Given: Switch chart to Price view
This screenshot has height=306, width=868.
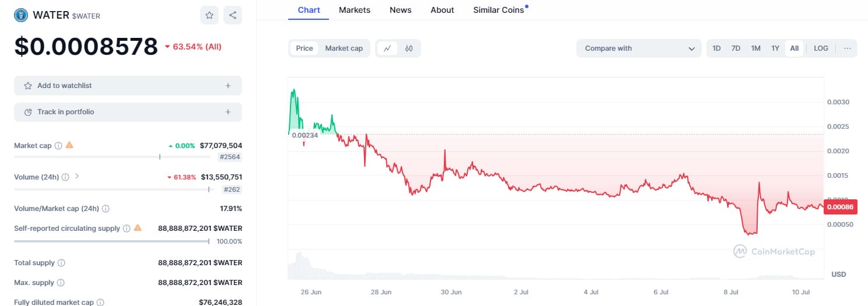Looking at the screenshot, I should pos(304,48).
